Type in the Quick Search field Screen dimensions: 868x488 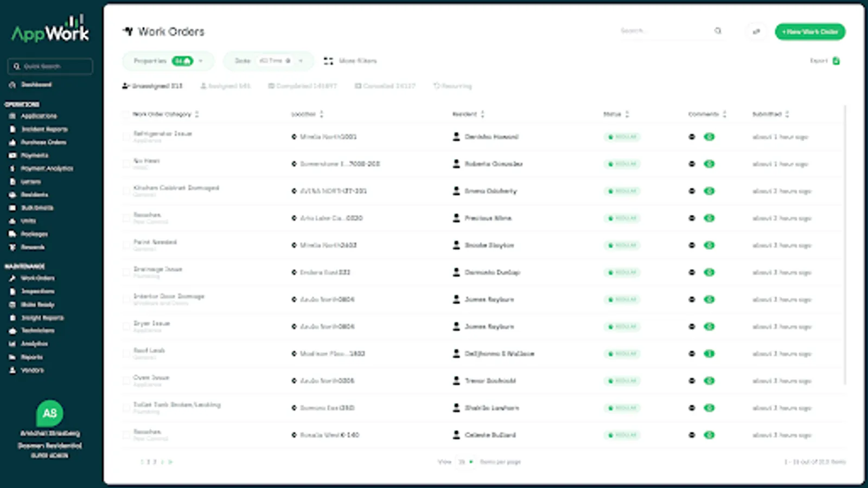click(x=52, y=66)
